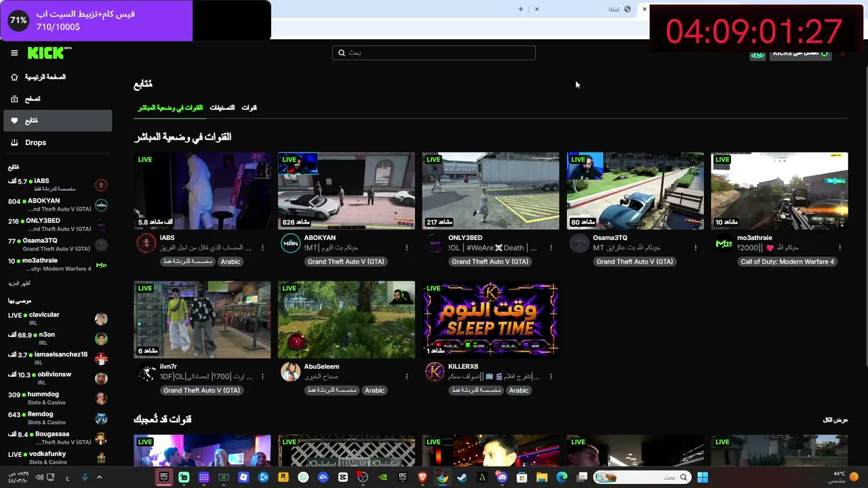Open the Windows Start button
Screen dimensions: 868x488
tap(703, 477)
